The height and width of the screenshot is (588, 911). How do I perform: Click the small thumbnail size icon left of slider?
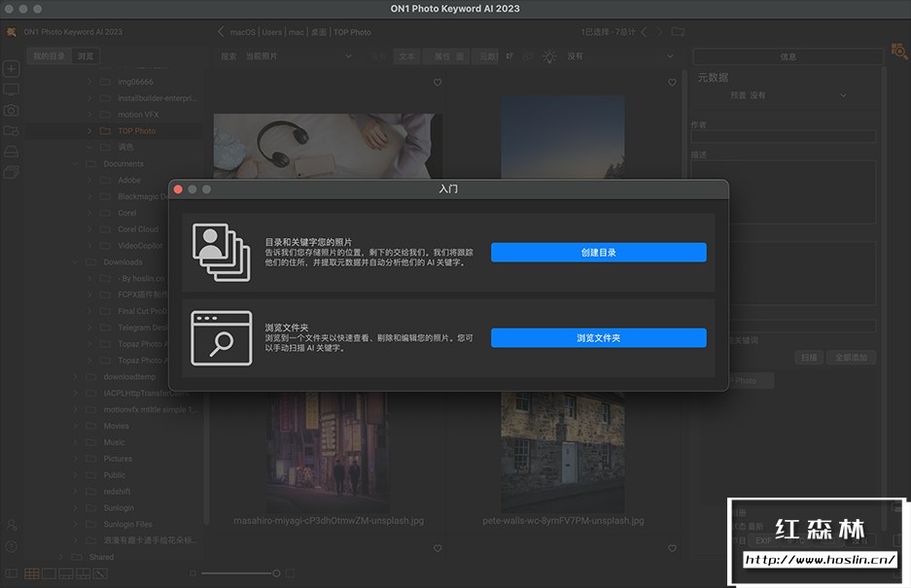pyautogui.click(x=193, y=573)
